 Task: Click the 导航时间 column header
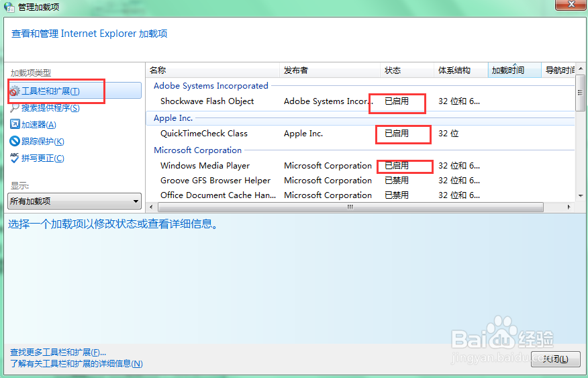click(x=558, y=70)
